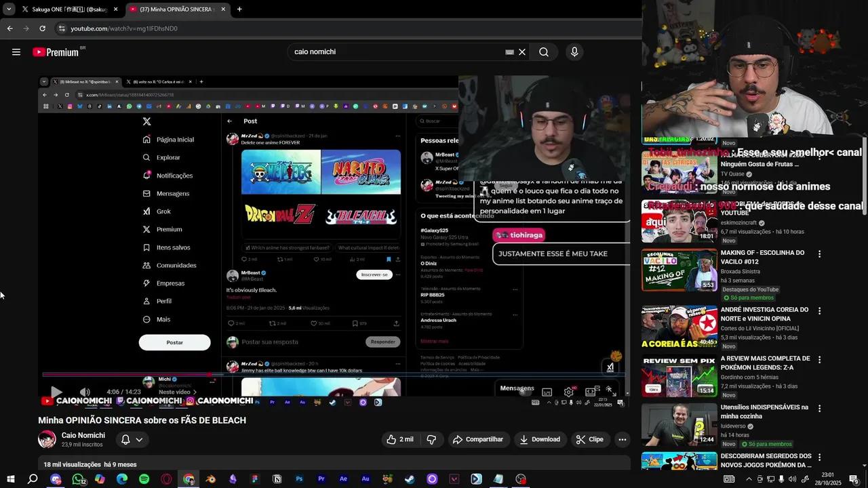
Task: Launch Spotify from the taskbar
Action: coord(144,479)
